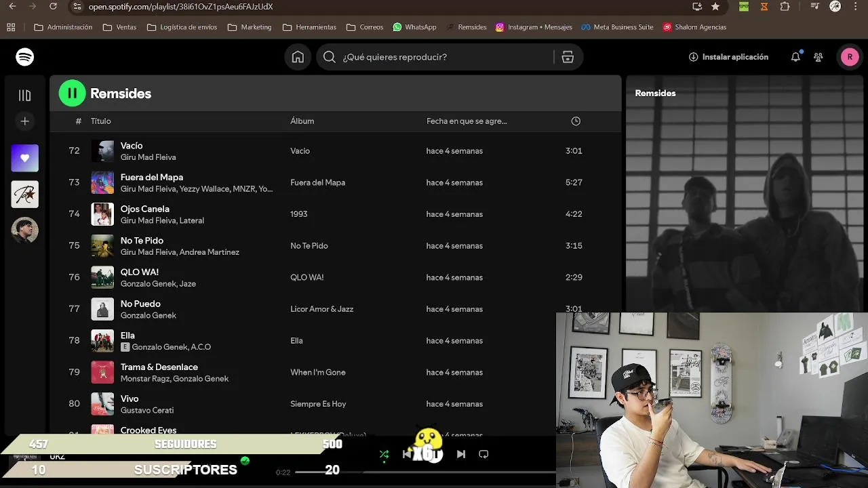Screen dimensions: 868x488
Task: Open the Logística de envíos bookmark folder
Action: pyautogui.click(x=182, y=27)
